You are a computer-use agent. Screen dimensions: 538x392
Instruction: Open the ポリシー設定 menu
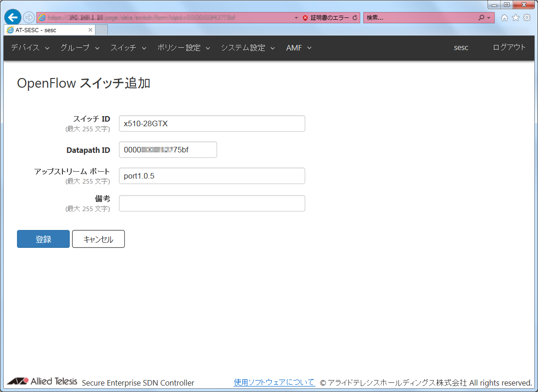pos(184,48)
